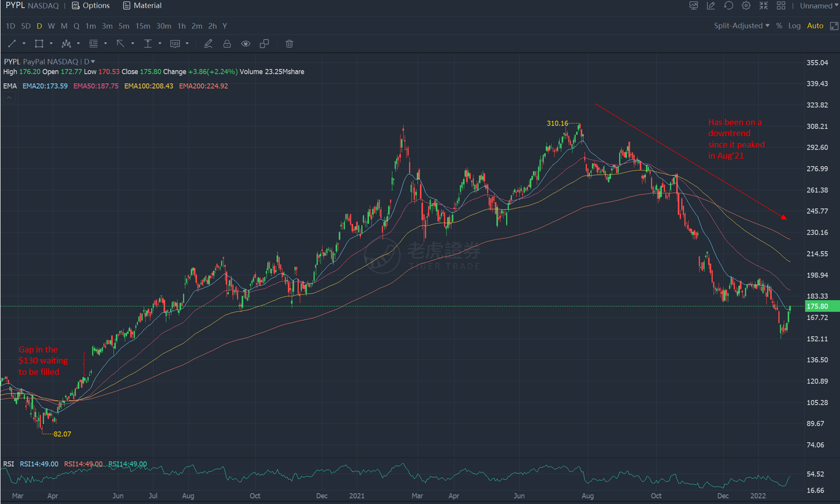Collapse chart with the shrink arrows icon

(x=764, y=5)
